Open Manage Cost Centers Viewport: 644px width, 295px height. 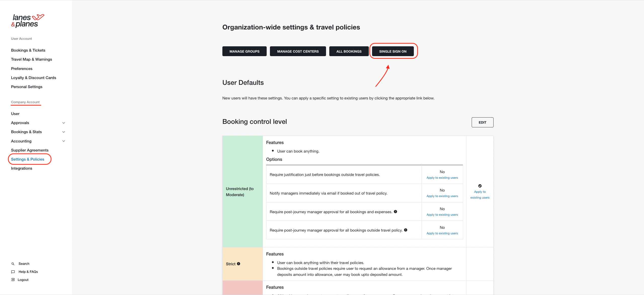(298, 51)
